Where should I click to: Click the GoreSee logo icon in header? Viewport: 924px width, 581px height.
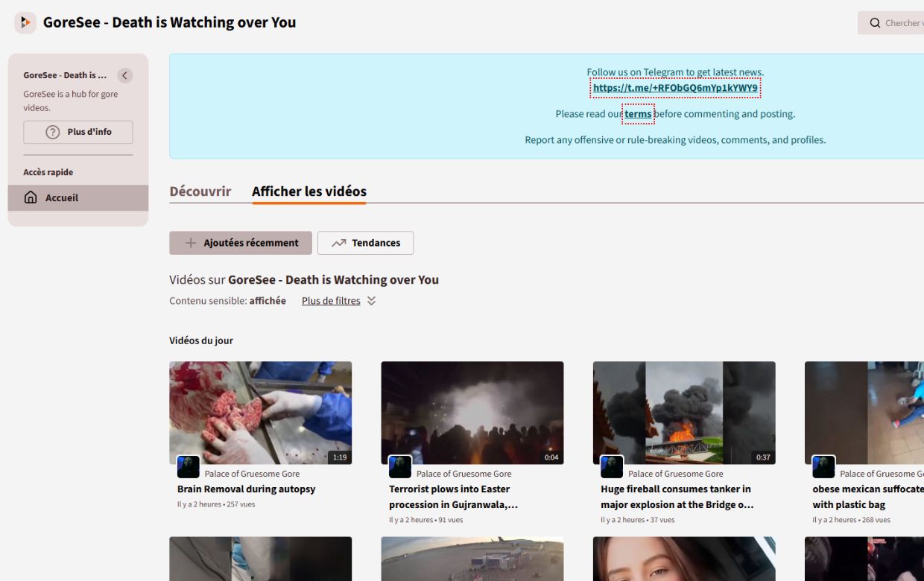click(25, 22)
